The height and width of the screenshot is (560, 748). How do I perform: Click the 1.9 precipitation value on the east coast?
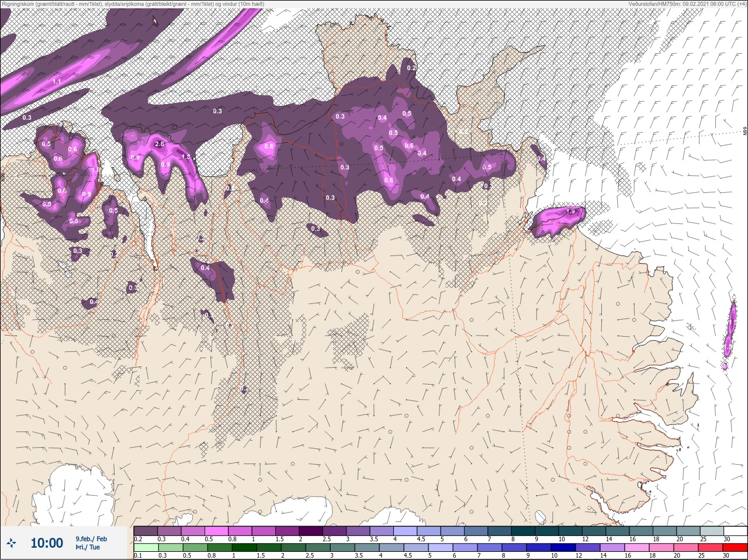tap(572, 212)
